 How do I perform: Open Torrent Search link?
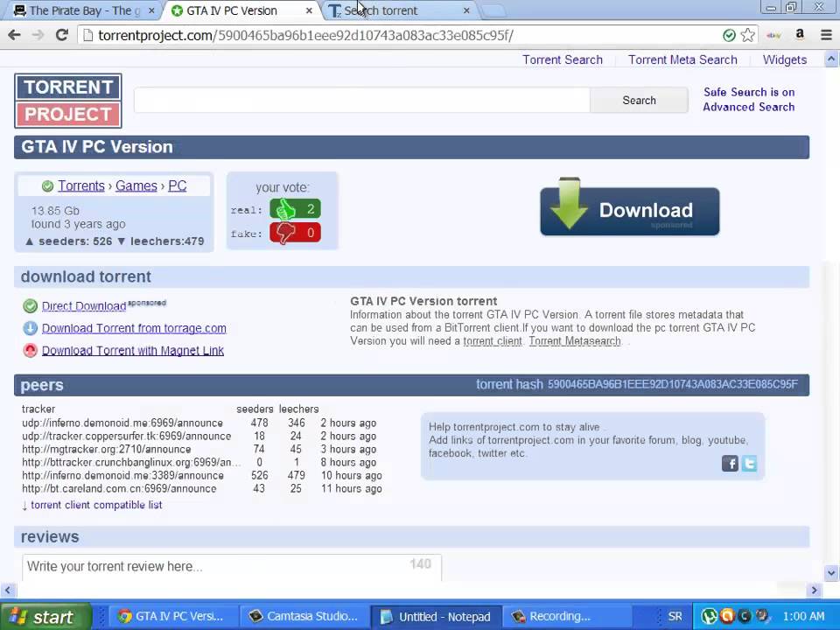coord(563,60)
